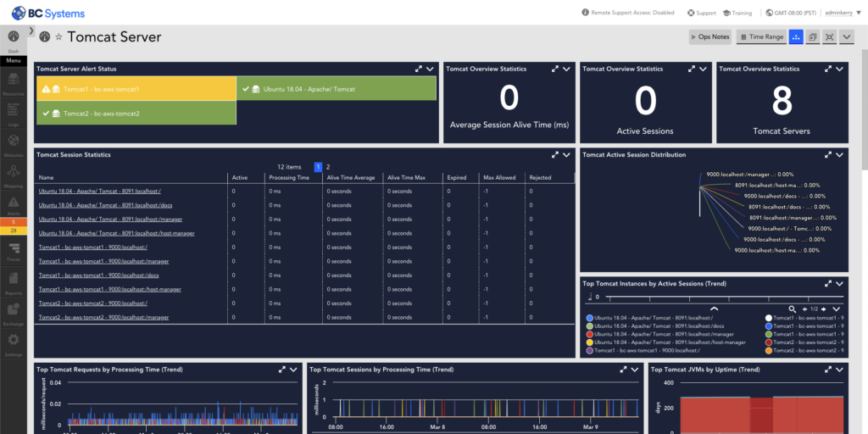Viewport: 868px width, 434px height.
Task: Open Tomcat Server Alert Status widget menu
Action: click(430, 70)
